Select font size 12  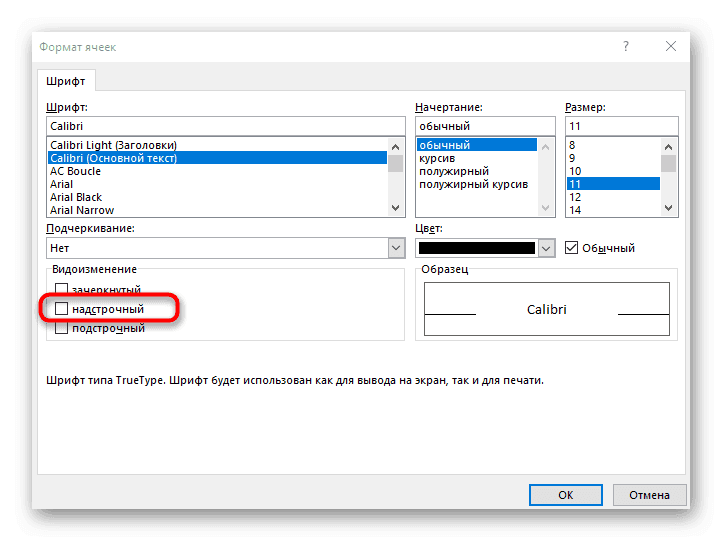(613, 197)
